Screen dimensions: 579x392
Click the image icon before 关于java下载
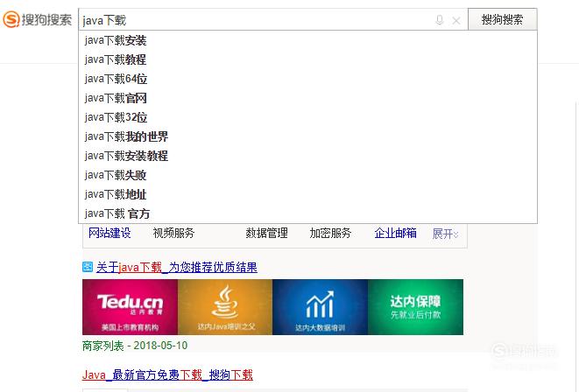click(x=88, y=267)
